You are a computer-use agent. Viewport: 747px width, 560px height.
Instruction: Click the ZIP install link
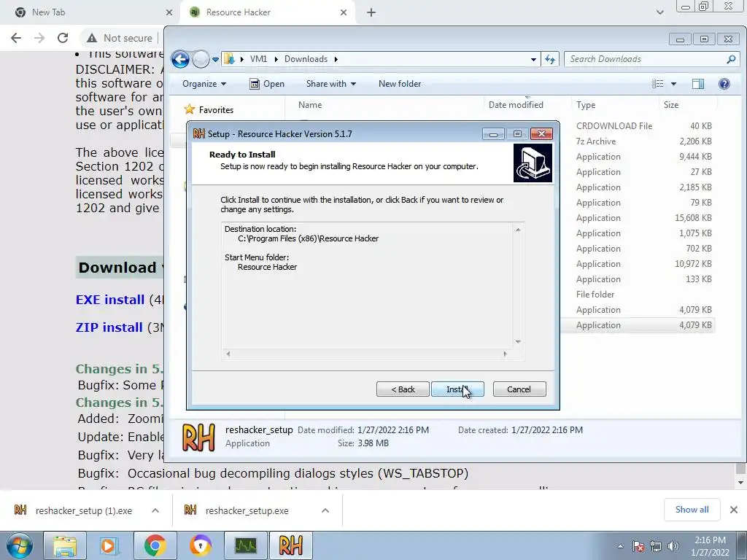tap(109, 327)
